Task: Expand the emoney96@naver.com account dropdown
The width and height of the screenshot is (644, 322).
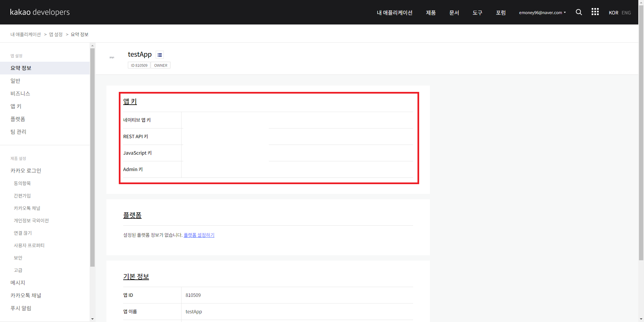Action: [542, 13]
